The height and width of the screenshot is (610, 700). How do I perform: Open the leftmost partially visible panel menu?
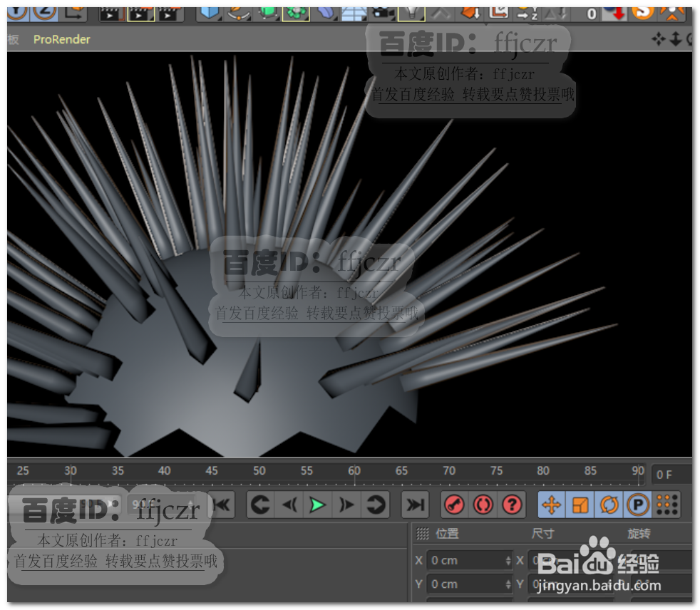pos(13,39)
